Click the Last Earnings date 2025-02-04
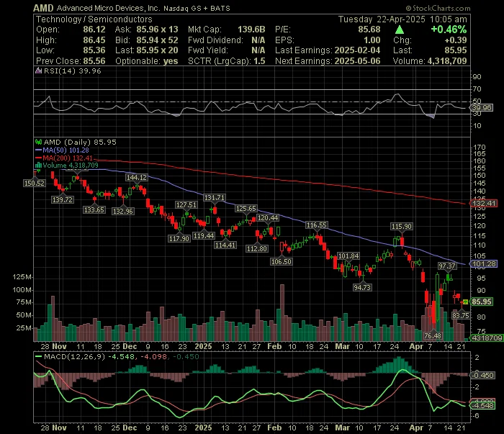The width and height of the screenshot is (504, 434). tap(357, 50)
